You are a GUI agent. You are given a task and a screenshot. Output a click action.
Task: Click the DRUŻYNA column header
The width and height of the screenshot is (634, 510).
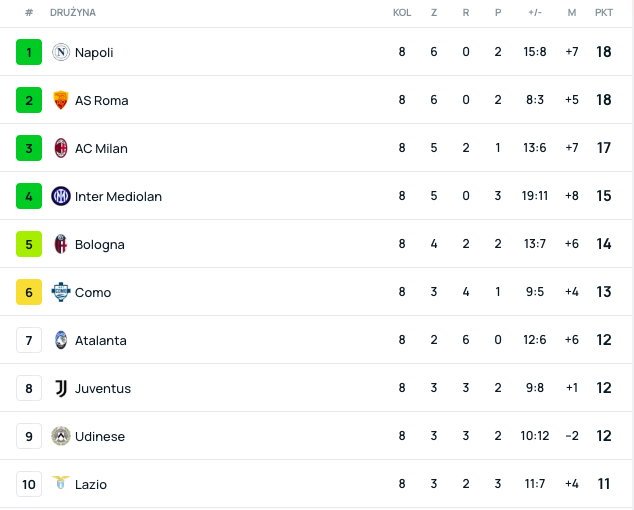(x=73, y=13)
